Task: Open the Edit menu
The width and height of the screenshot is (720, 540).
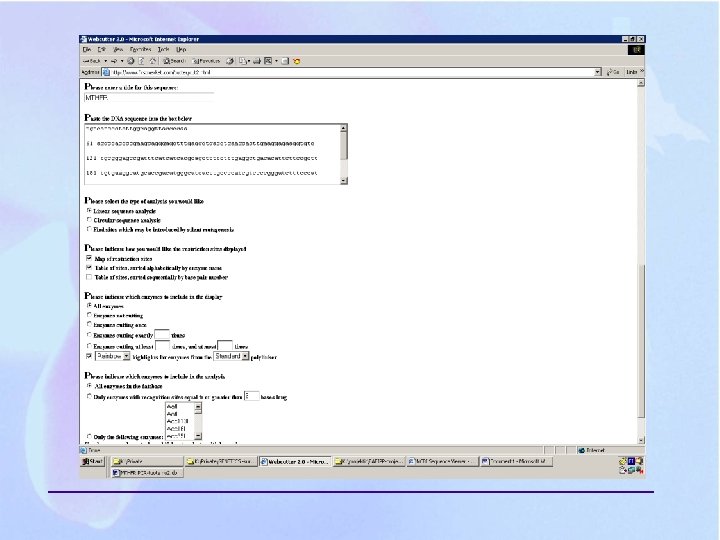Action: (101, 49)
